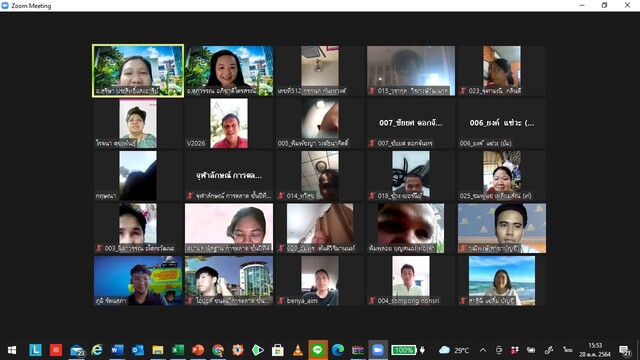Select the V2026 participant video
Image resolution: width=640 pixels, height=360 pixels.
pyautogui.click(x=229, y=123)
